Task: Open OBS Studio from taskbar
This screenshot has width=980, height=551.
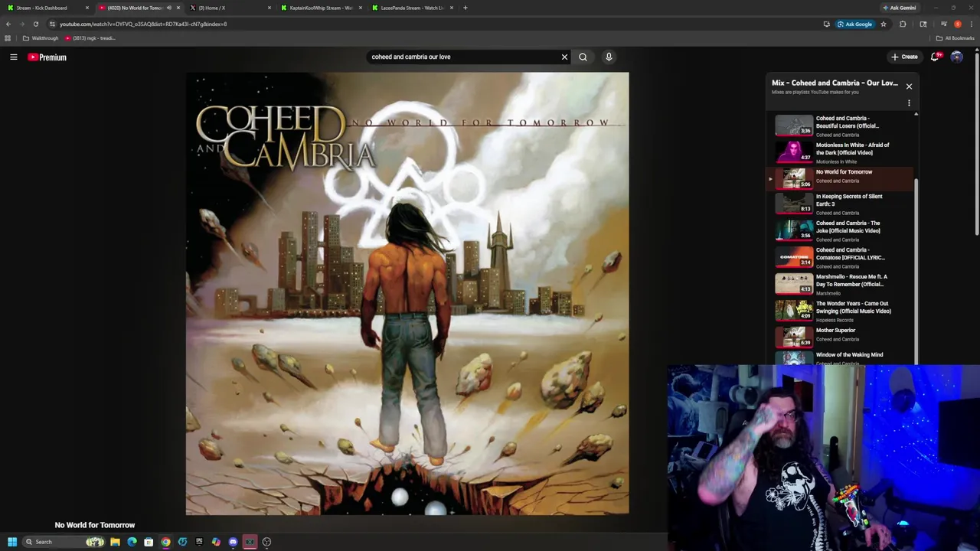Action: (x=266, y=542)
